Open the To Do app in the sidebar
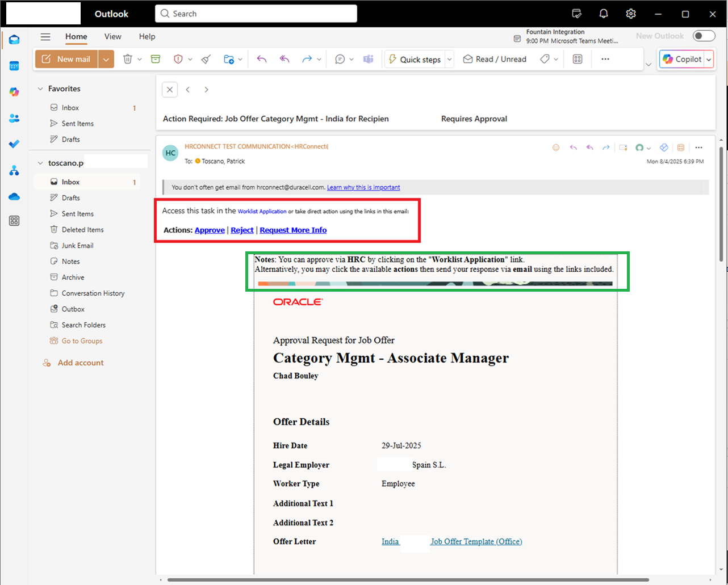Image resolution: width=728 pixels, height=585 pixels. click(x=14, y=144)
